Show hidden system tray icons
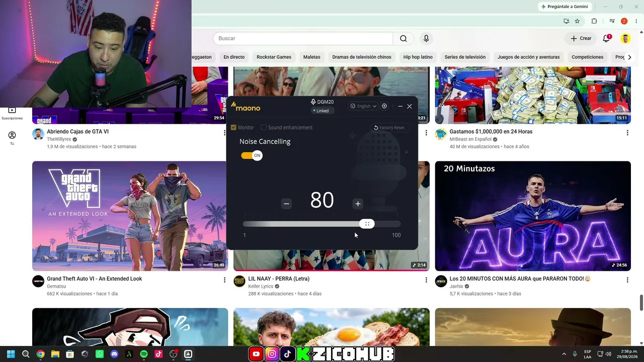 564,354
